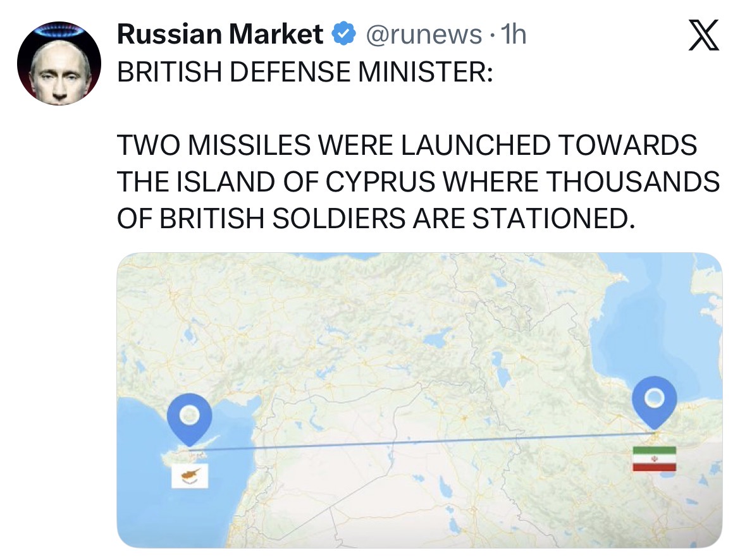Click the line connecting Cyprus and Iran
The image size is (740, 560).
click(x=417, y=442)
